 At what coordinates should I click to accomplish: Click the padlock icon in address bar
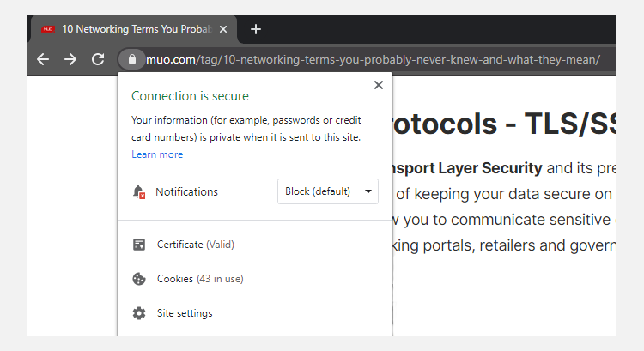[x=132, y=59]
